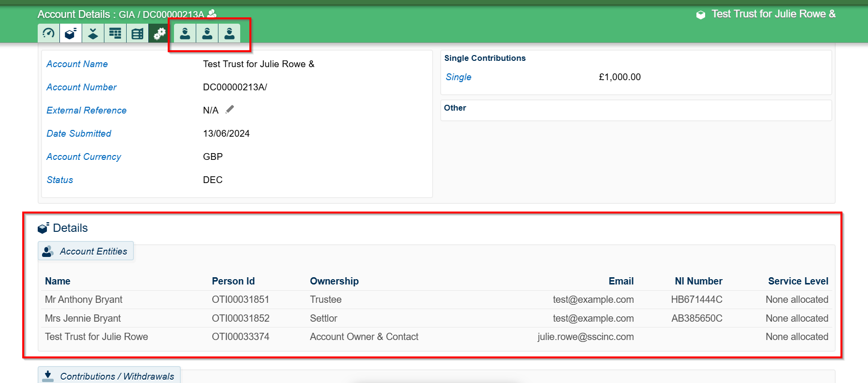Open the first person icon tab
This screenshot has height=383, width=868.
185,33
